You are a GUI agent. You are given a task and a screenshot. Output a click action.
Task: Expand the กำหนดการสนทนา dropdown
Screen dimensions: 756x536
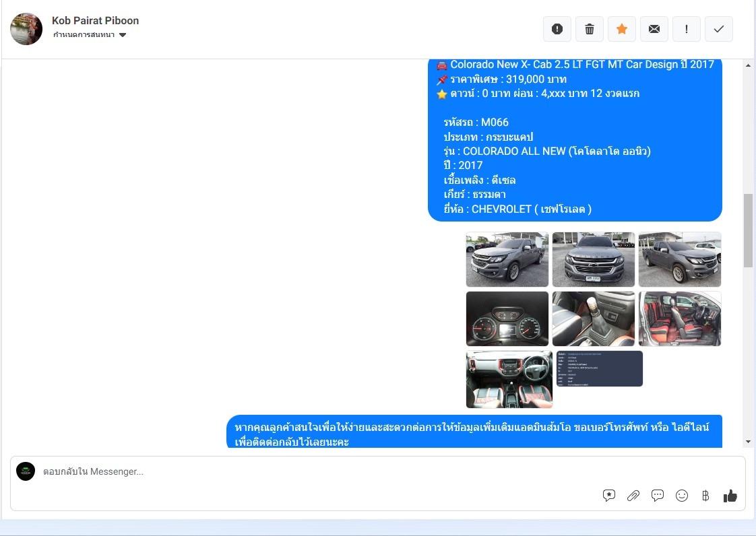click(x=90, y=35)
